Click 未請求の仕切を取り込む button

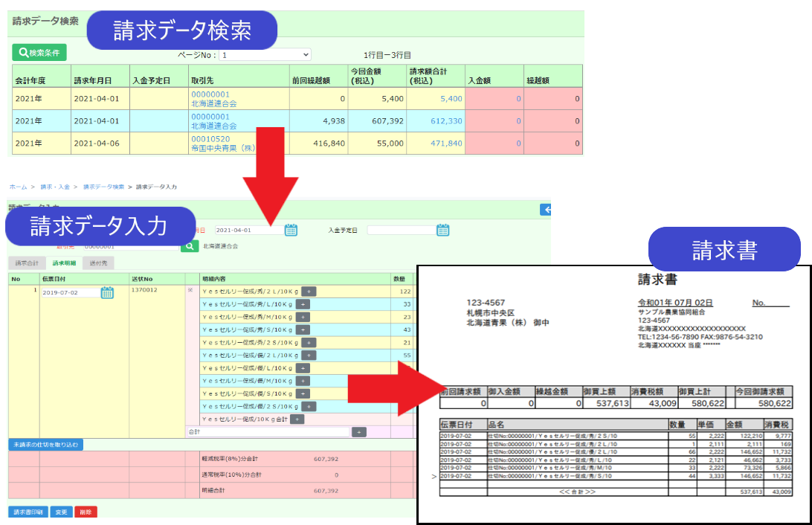[x=45, y=445]
